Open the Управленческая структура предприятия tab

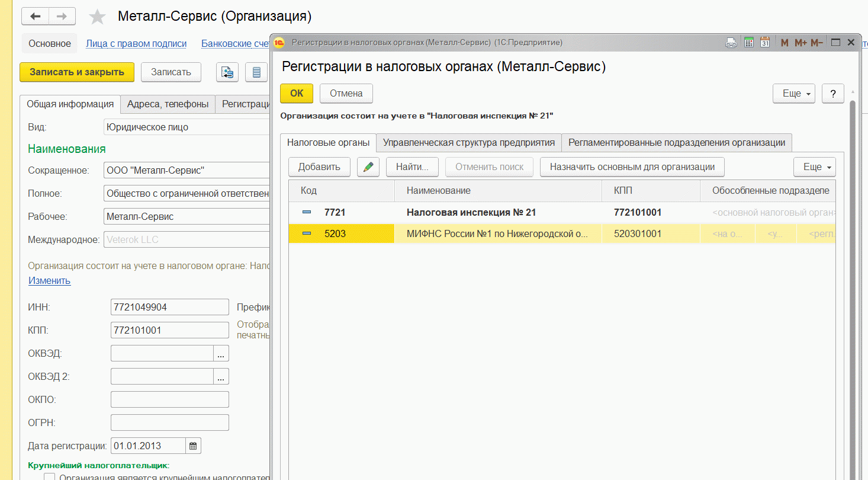click(468, 142)
